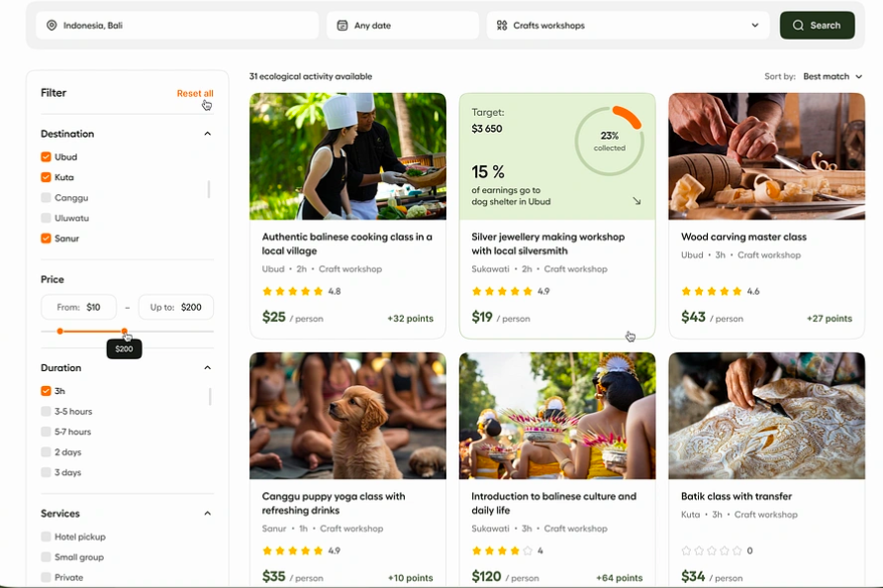
Task: Open the Sort by Best match dropdown
Action: point(833,76)
